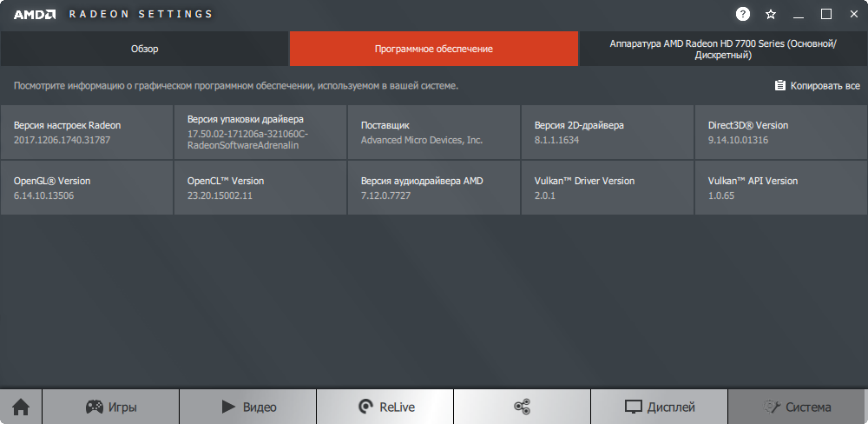Click the Vulkan Driver Version tile
Image resolution: width=868 pixels, height=424 pixels.
pos(608,188)
